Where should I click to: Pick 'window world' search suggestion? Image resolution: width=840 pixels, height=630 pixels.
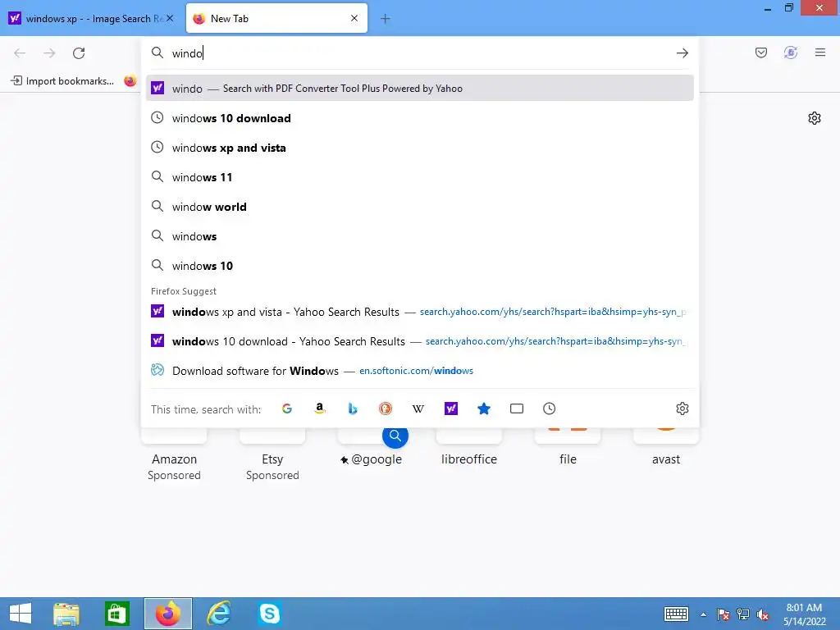coord(419,207)
